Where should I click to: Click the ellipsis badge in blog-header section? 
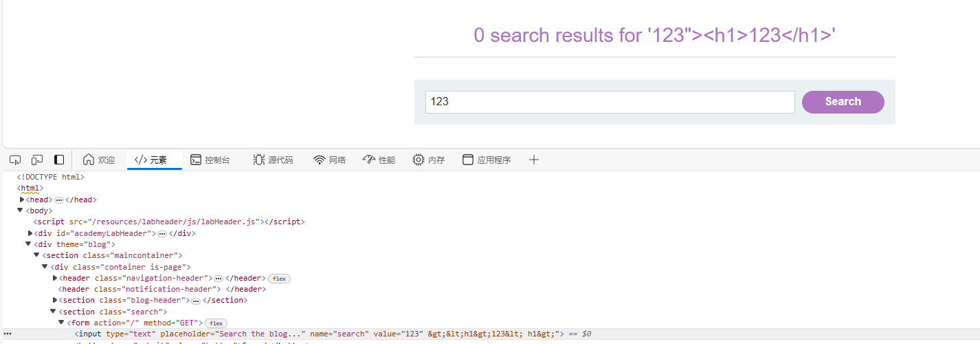click(196, 300)
